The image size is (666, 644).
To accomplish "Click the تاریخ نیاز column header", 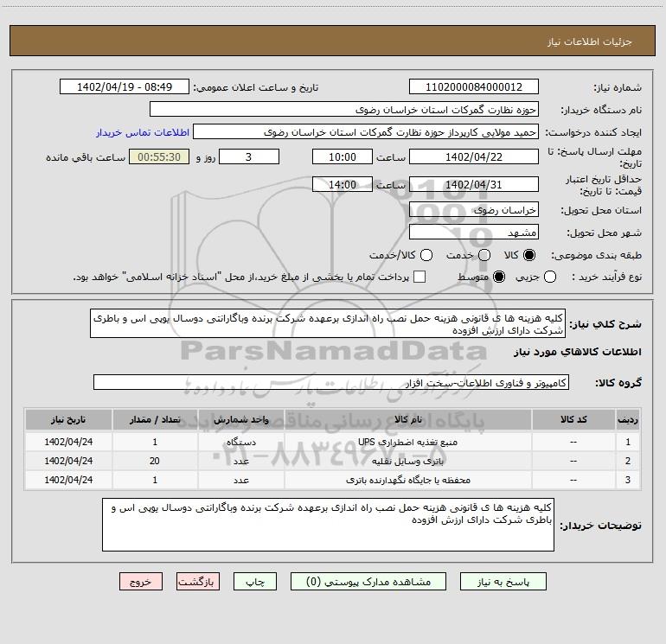I will pyautogui.click(x=68, y=420).
